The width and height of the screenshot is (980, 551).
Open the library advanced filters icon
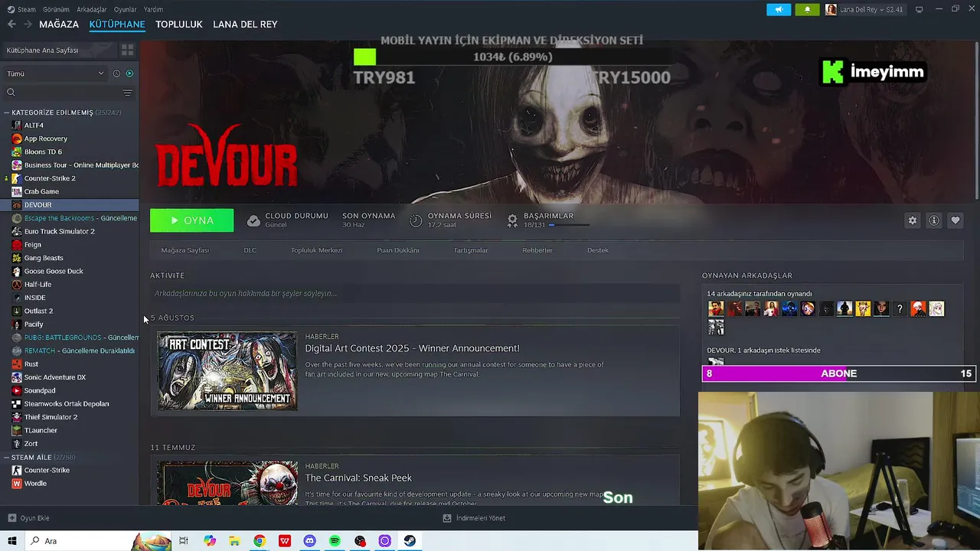pos(128,93)
